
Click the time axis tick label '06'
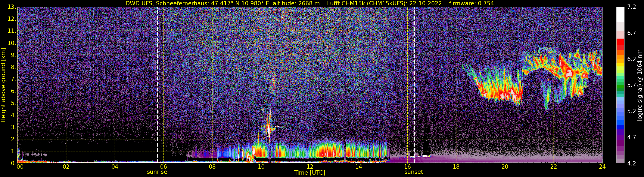[164, 167]
